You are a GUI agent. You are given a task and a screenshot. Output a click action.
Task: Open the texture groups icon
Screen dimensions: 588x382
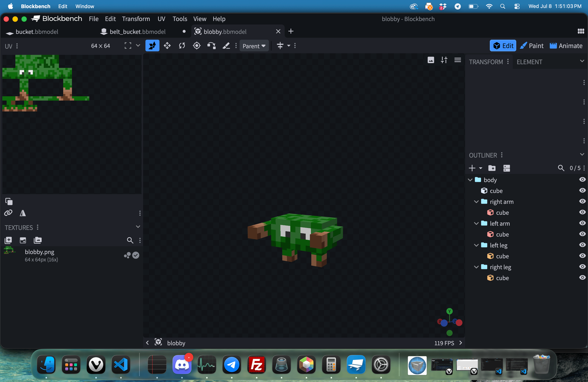coord(38,240)
